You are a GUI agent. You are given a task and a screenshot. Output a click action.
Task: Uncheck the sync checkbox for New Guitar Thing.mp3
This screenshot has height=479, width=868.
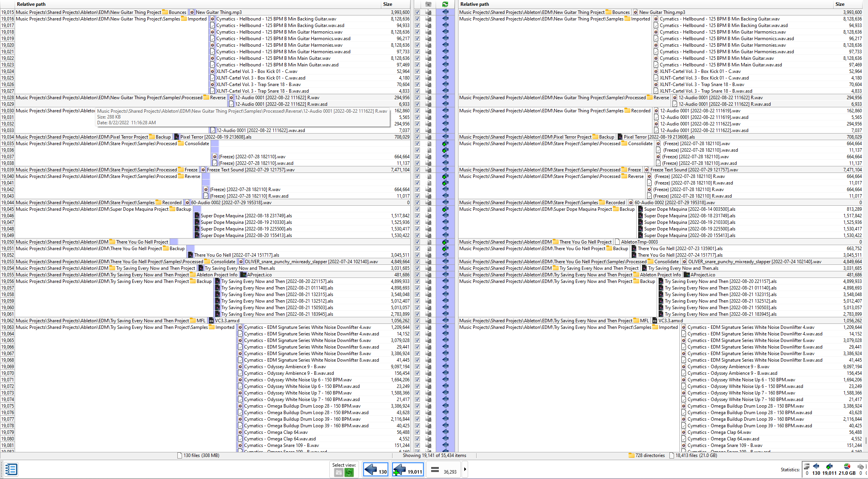point(417,12)
